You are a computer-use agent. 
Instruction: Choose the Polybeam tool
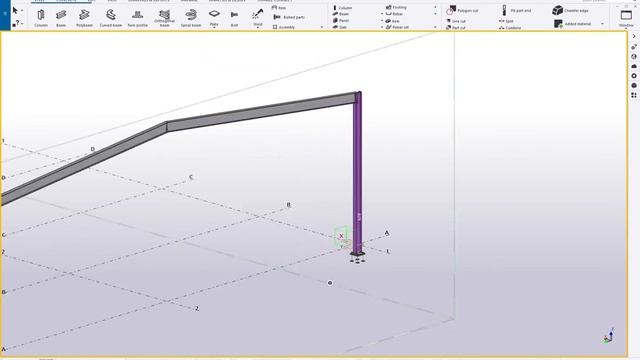click(x=84, y=18)
